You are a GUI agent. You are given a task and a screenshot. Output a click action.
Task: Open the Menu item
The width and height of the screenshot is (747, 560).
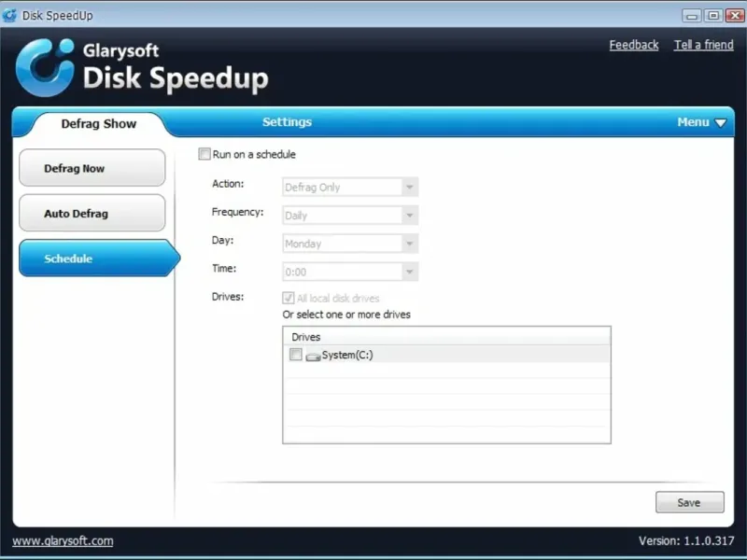point(701,122)
